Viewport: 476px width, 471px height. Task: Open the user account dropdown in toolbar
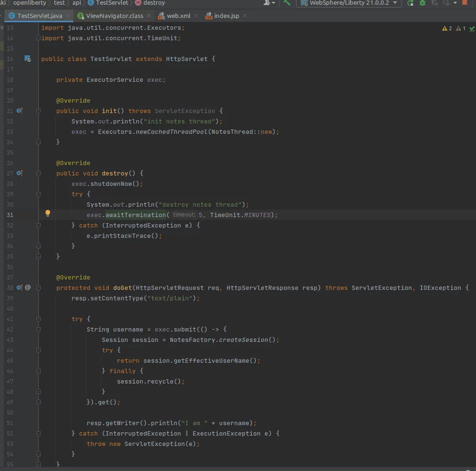click(269, 3)
